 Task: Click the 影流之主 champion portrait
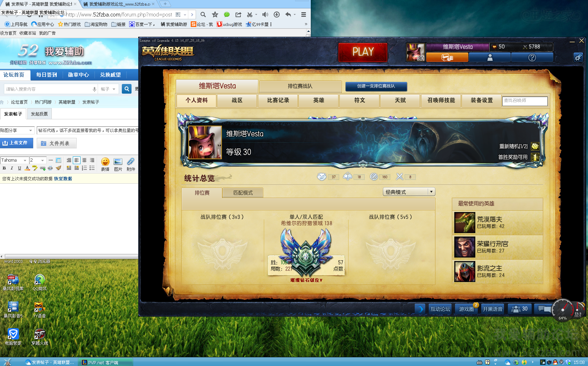[x=465, y=272]
